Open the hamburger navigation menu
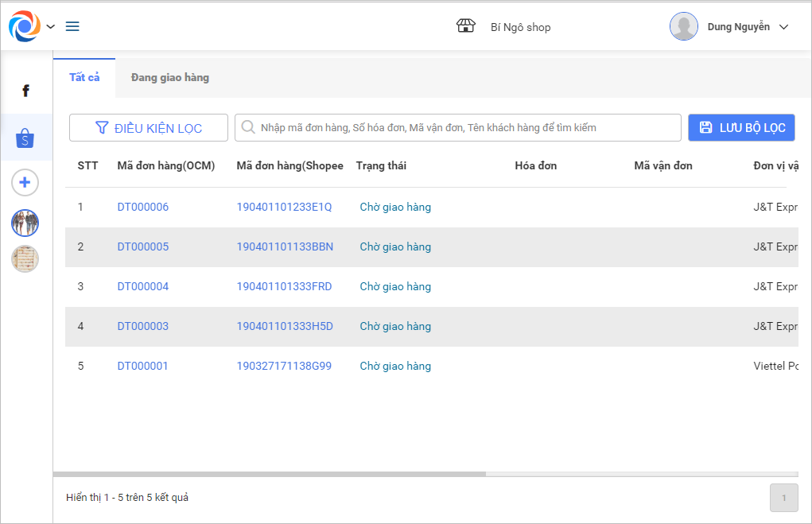 click(x=72, y=25)
